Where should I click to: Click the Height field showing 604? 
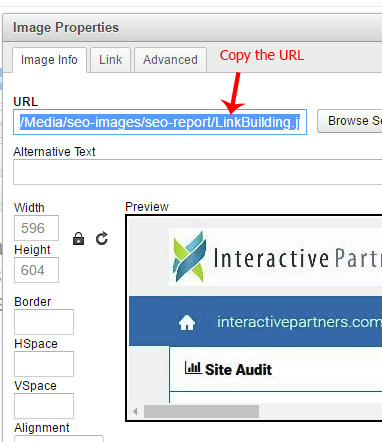pyautogui.click(x=36, y=270)
